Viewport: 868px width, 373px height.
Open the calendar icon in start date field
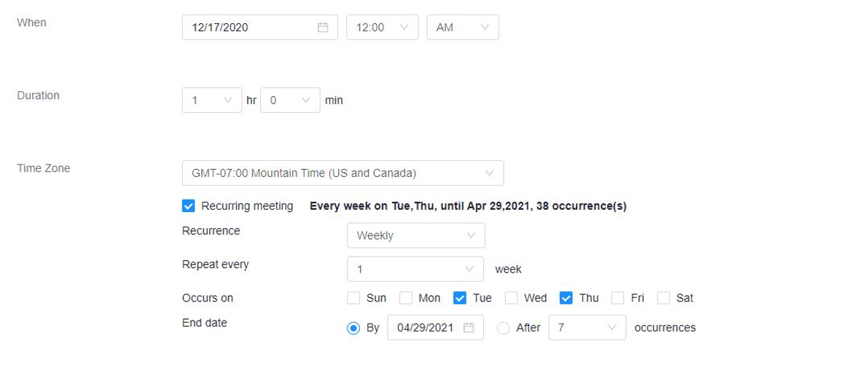[323, 27]
